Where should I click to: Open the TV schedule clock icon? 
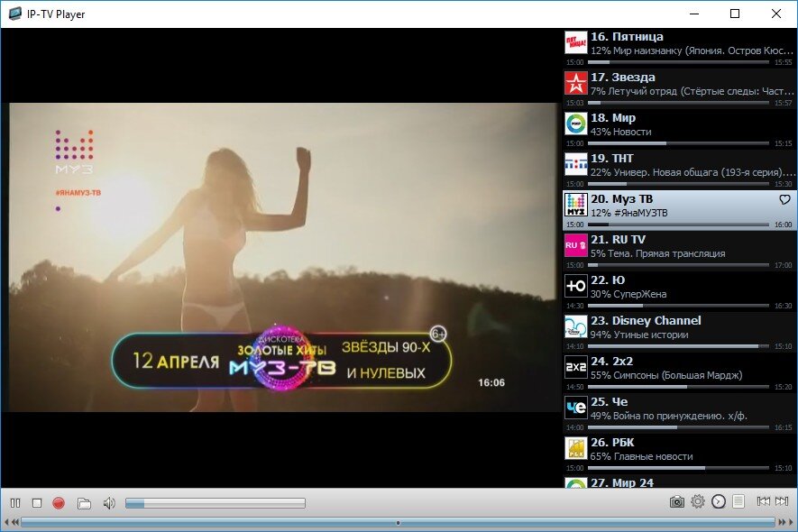pos(719,501)
